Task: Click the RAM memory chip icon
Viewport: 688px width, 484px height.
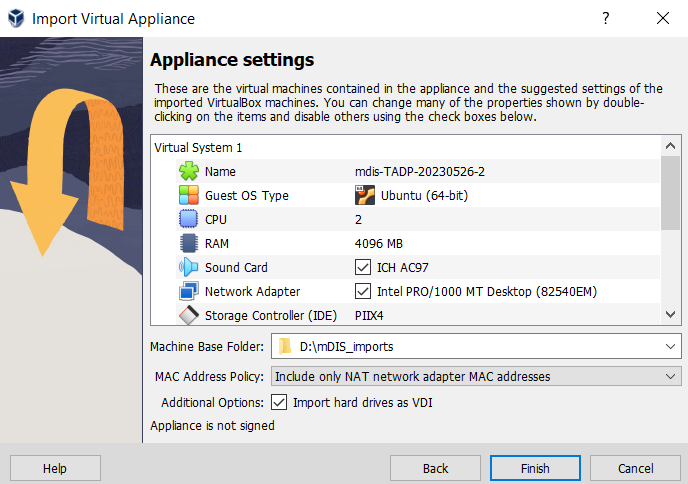Action: click(x=189, y=243)
